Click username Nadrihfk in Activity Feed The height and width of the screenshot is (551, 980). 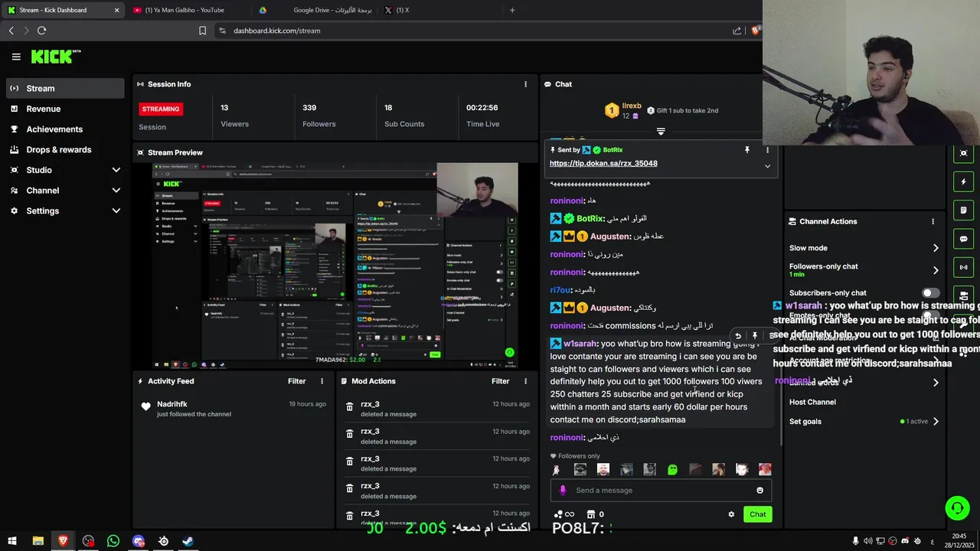point(172,404)
